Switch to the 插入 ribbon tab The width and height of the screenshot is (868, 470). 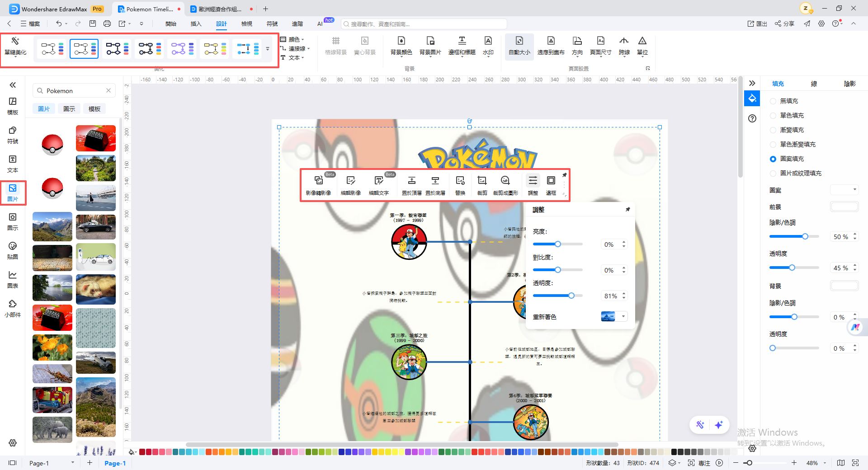coord(196,23)
